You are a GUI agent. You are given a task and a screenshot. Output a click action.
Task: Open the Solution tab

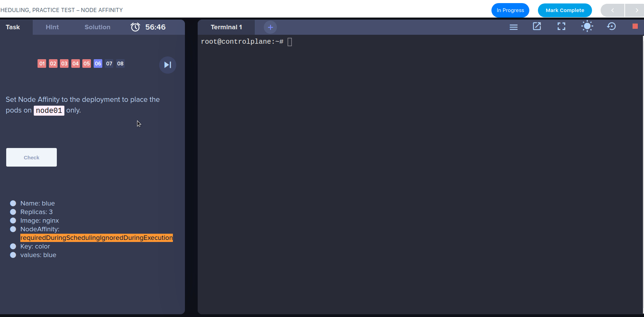[x=97, y=27]
